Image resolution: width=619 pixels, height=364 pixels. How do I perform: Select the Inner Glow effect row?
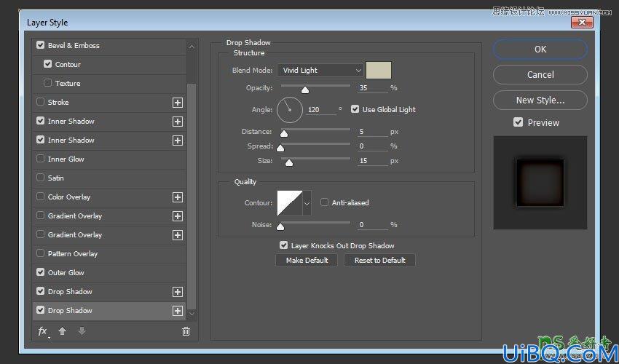click(x=109, y=159)
